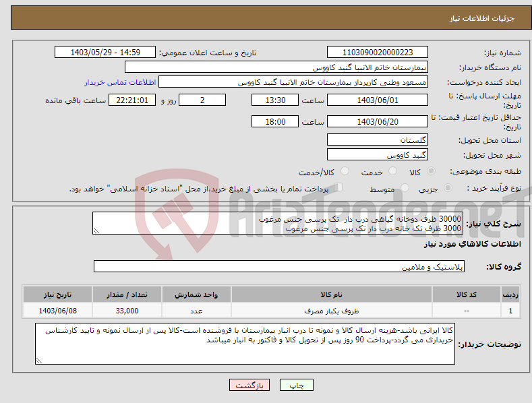Click the label شهر محل تحویل
This screenshot has height=403, width=532.
[492, 156]
